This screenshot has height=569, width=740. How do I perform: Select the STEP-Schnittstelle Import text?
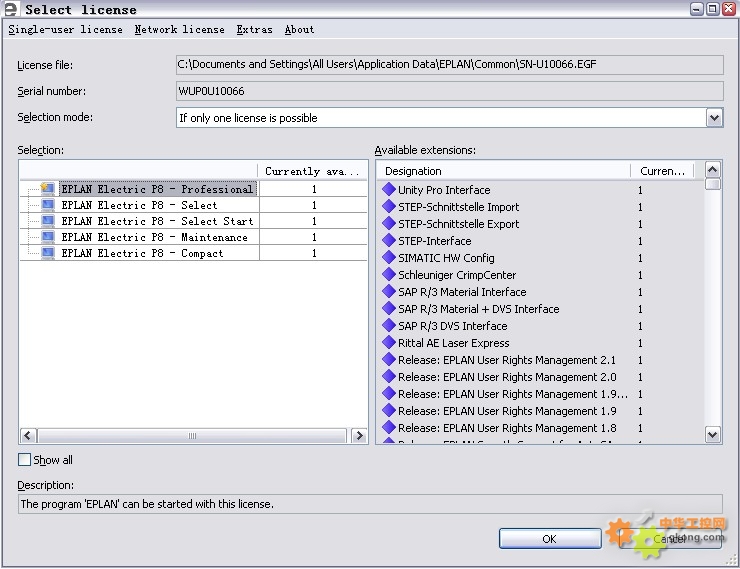tap(458, 207)
